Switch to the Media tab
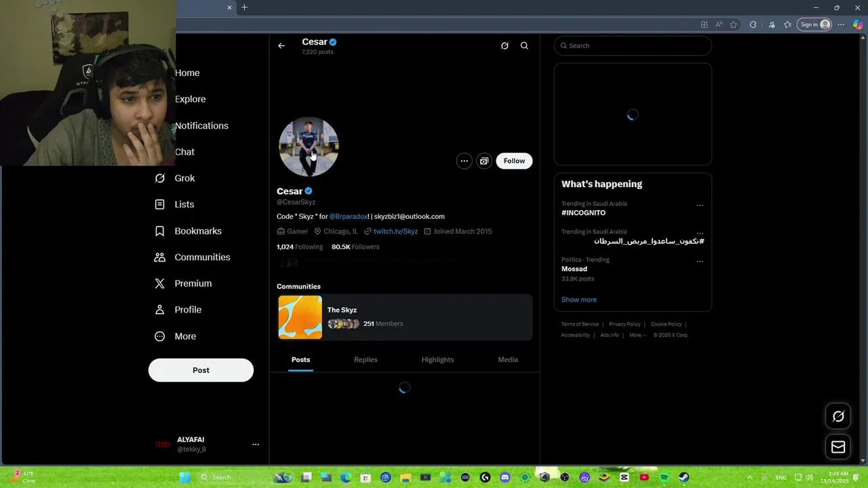Image resolution: width=868 pixels, height=488 pixels. click(x=508, y=360)
